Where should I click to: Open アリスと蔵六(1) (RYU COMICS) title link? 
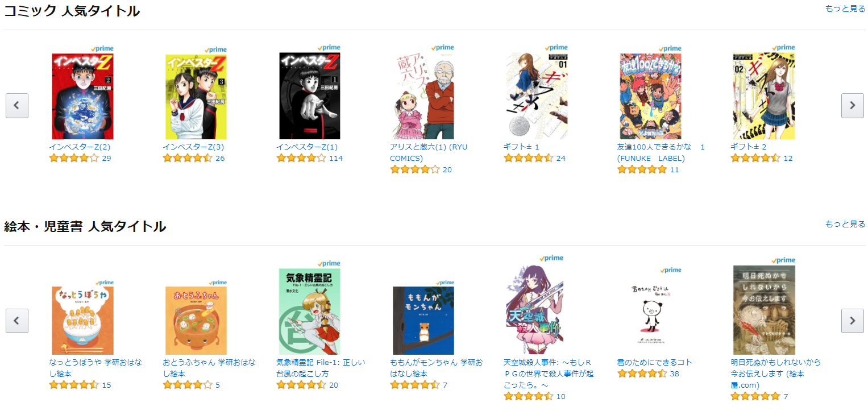429,152
